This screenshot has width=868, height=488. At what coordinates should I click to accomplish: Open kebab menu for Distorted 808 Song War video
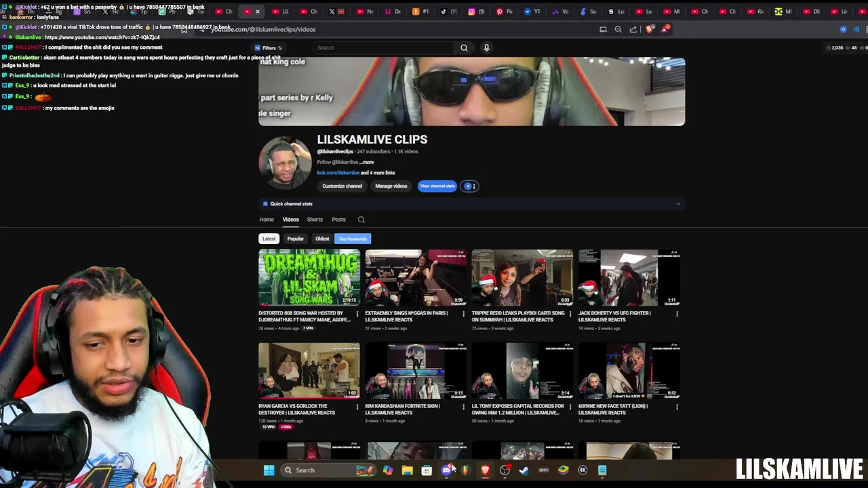tap(357, 314)
